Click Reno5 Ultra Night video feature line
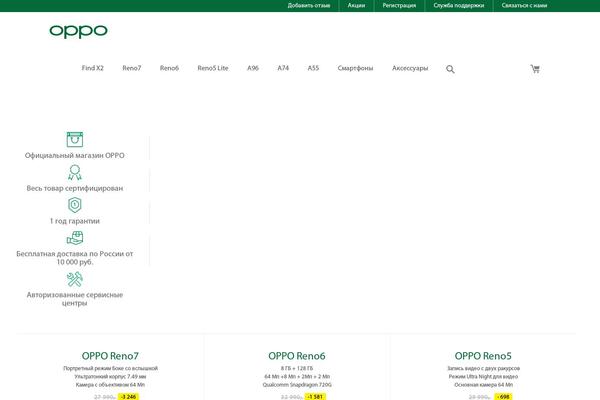 coord(483,377)
